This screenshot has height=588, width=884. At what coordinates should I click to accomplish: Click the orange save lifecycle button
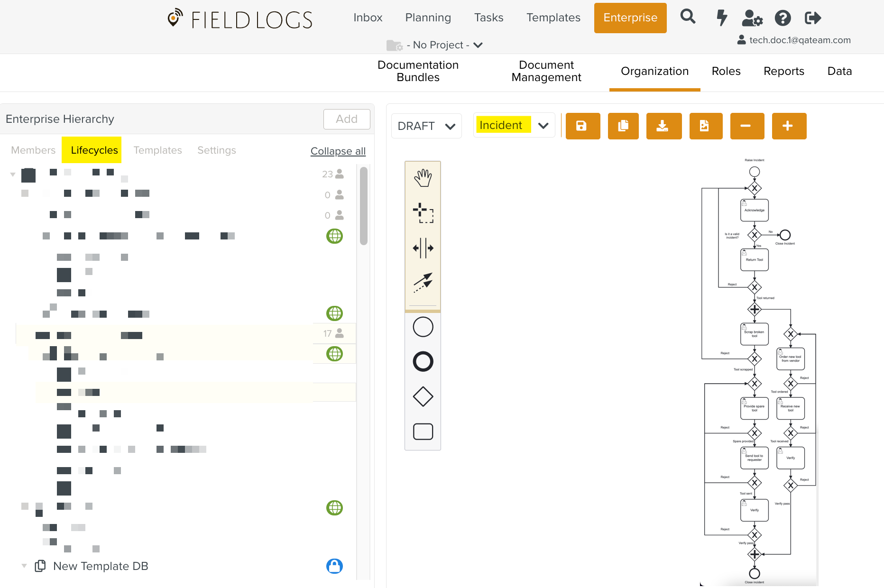pos(582,126)
